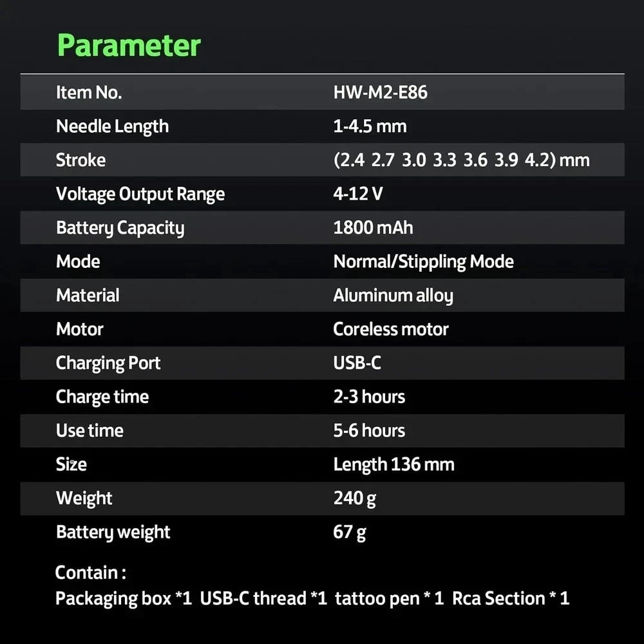Screen dimensions: 644x644
Task: Click the Aluminum alloy material value
Action: [x=393, y=296]
